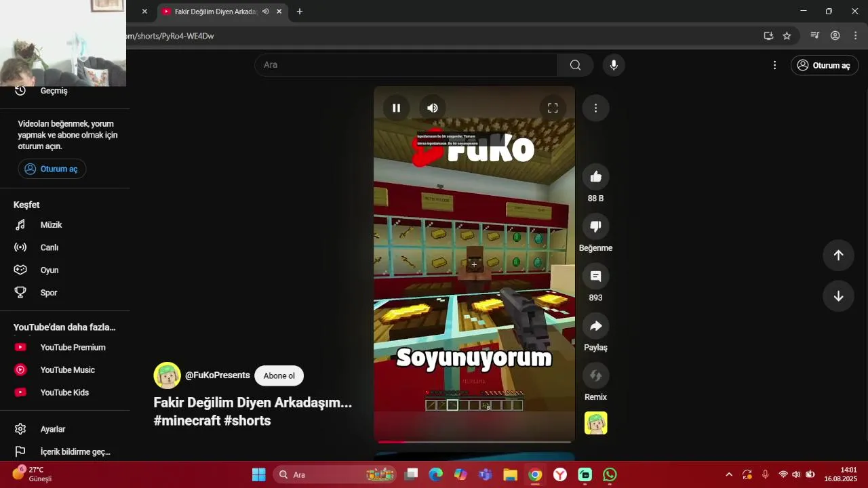
Task: Go to the next Short with down arrow
Action: (838, 296)
